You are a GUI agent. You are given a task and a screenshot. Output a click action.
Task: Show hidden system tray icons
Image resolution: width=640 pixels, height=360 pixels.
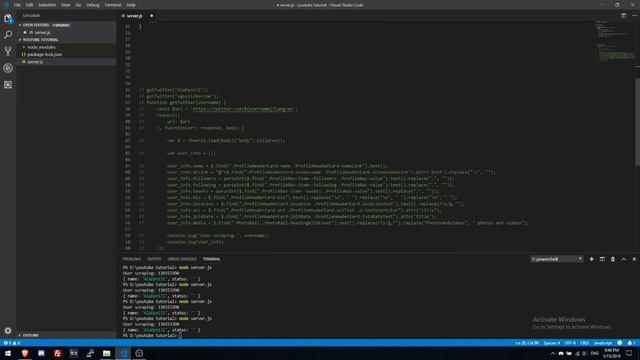click(x=553, y=353)
